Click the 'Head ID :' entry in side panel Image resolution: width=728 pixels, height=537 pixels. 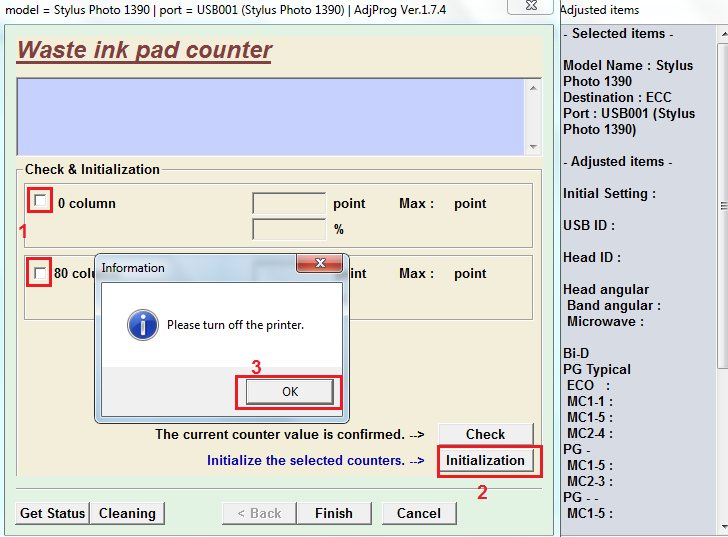tap(592, 257)
